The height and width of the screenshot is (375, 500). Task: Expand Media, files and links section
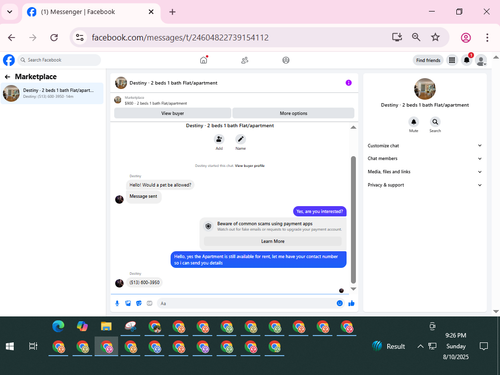coord(425,172)
